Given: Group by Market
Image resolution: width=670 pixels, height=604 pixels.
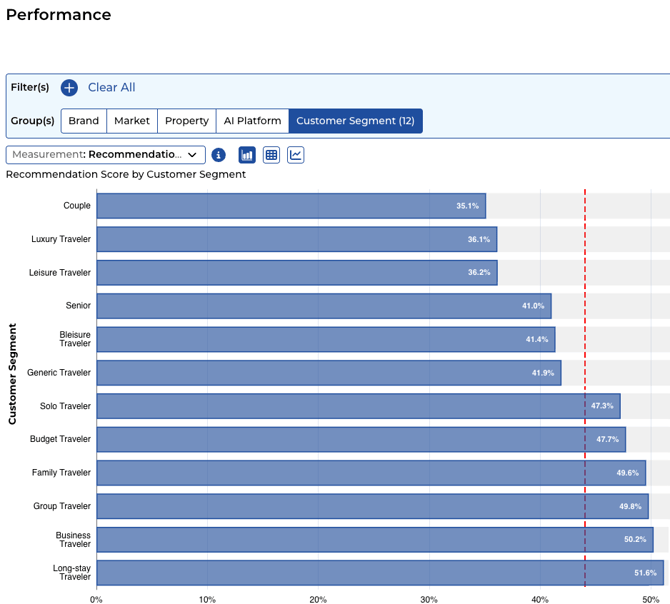Looking at the screenshot, I should pos(132,121).
